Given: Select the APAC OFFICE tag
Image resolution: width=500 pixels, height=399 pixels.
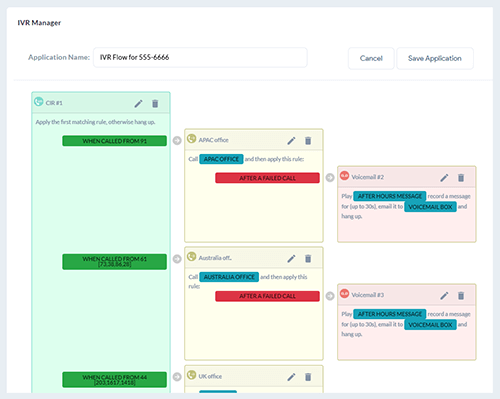Looking at the screenshot, I should click(221, 159).
